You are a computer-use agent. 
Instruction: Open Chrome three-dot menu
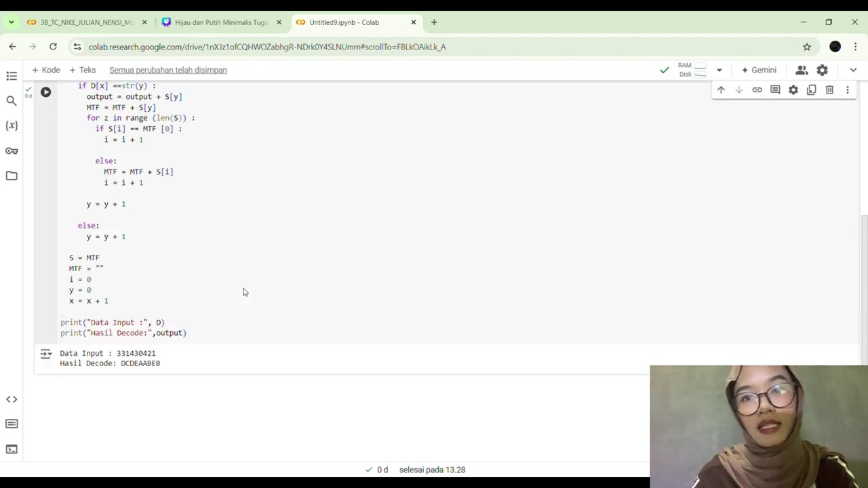(x=855, y=47)
